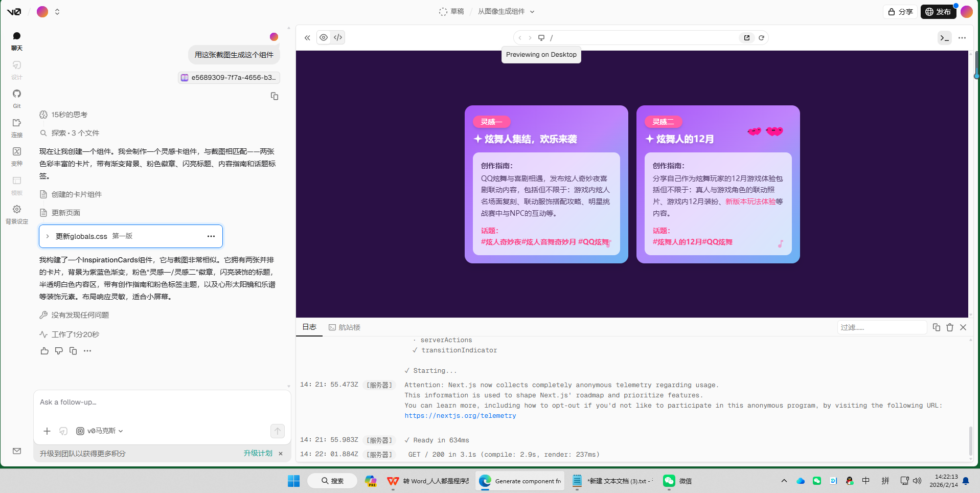
Task: Switch to the 航站楼 tab
Action: click(350, 327)
